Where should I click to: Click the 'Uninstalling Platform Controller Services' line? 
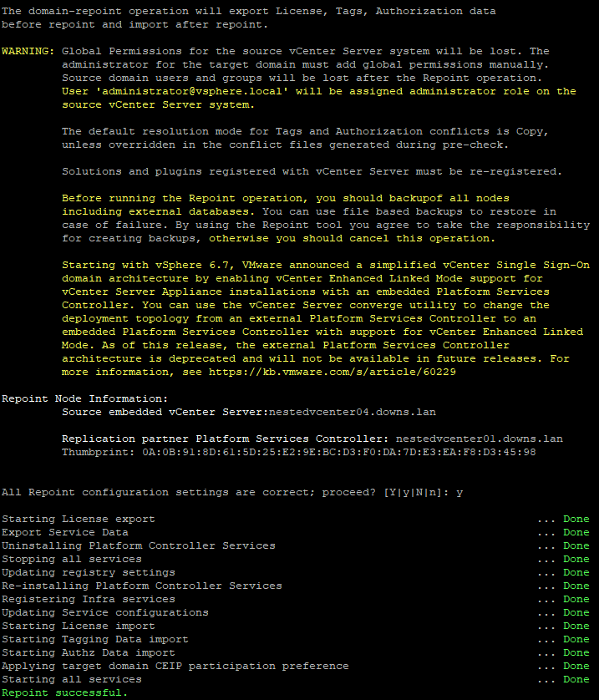(138, 545)
